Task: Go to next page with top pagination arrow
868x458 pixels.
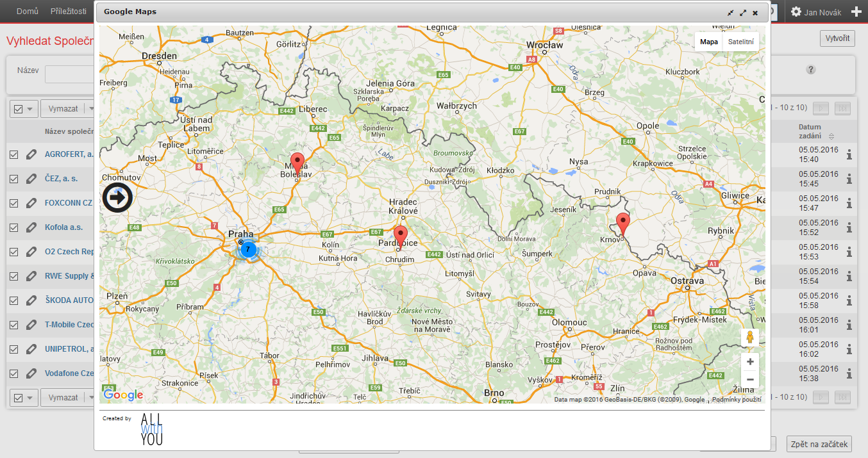Action: (x=821, y=109)
